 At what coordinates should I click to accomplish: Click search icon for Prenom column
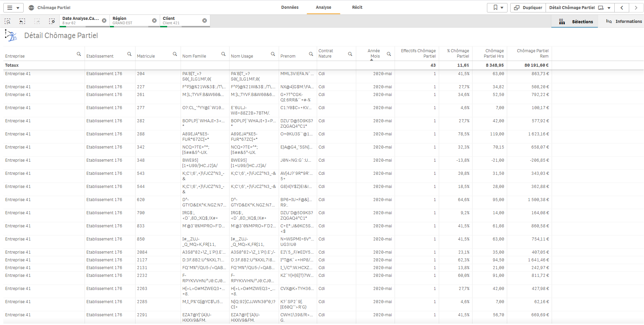(x=311, y=54)
